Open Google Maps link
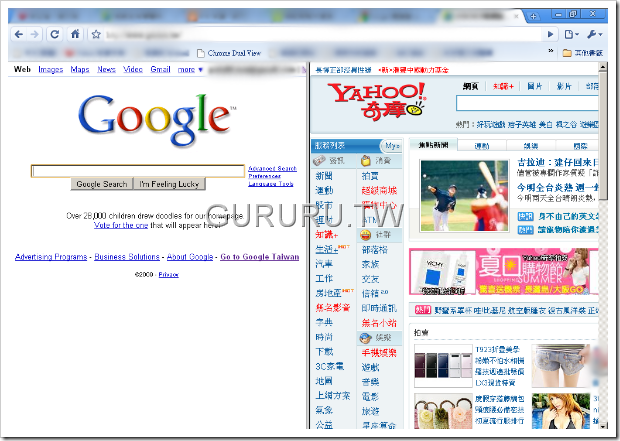This screenshot has height=441, width=620. point(80,70)
